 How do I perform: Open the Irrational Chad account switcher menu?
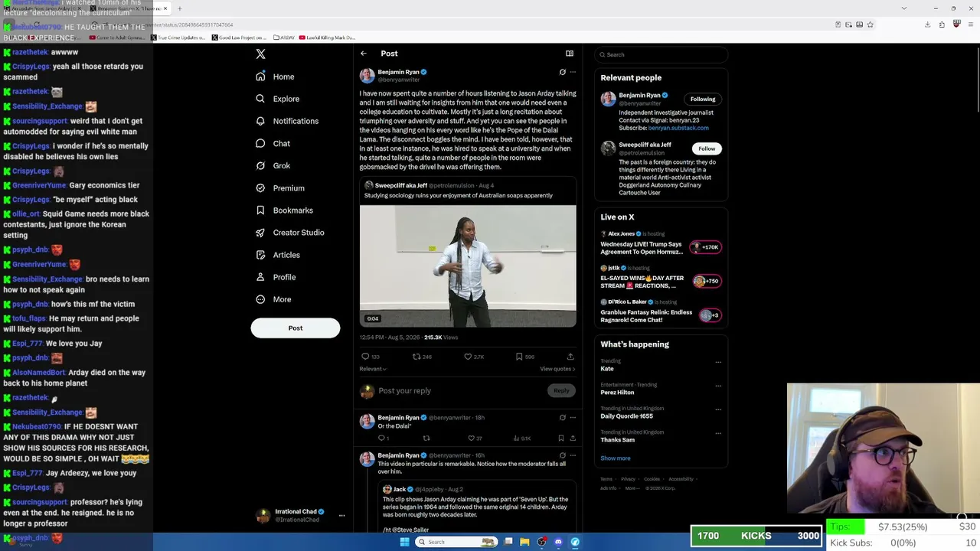coord(300,516)
